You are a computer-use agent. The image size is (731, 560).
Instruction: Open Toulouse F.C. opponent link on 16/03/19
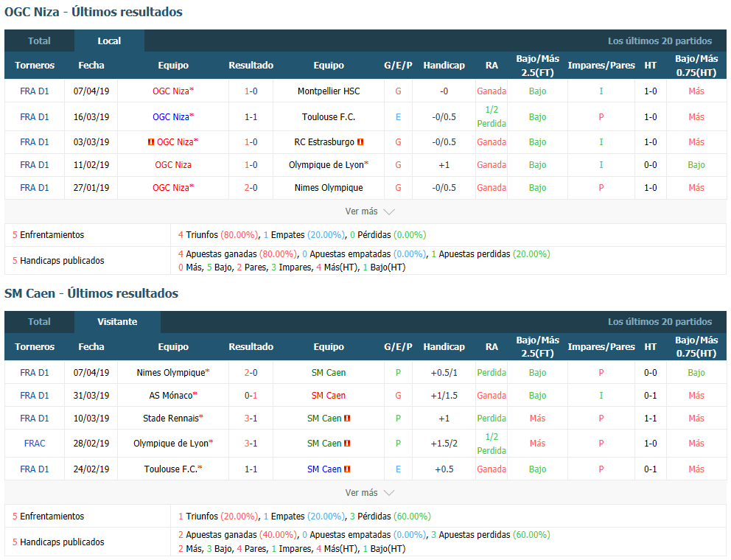click(x=329, y=117)
